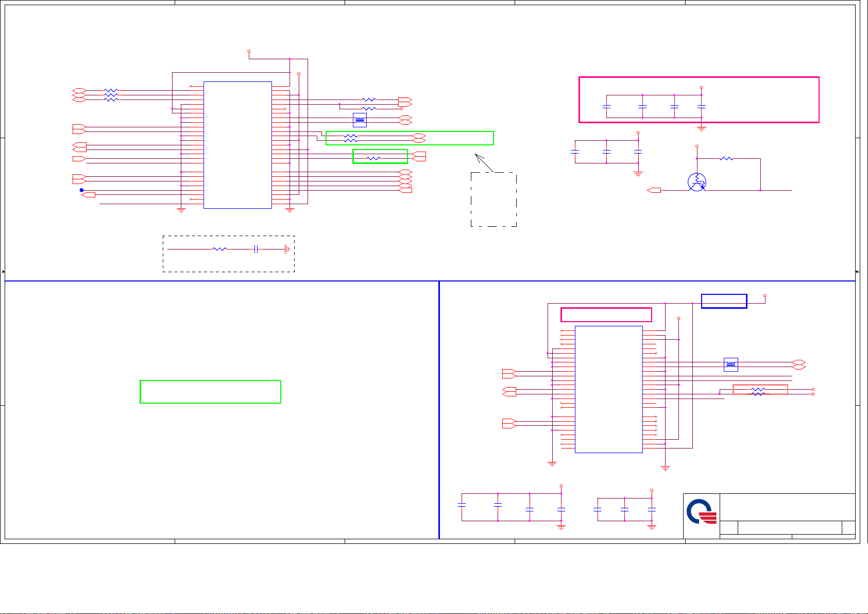Screen dimensions: 868x614
Task: Select the lower resistor just above the upper choke
Action: point(369,108)
